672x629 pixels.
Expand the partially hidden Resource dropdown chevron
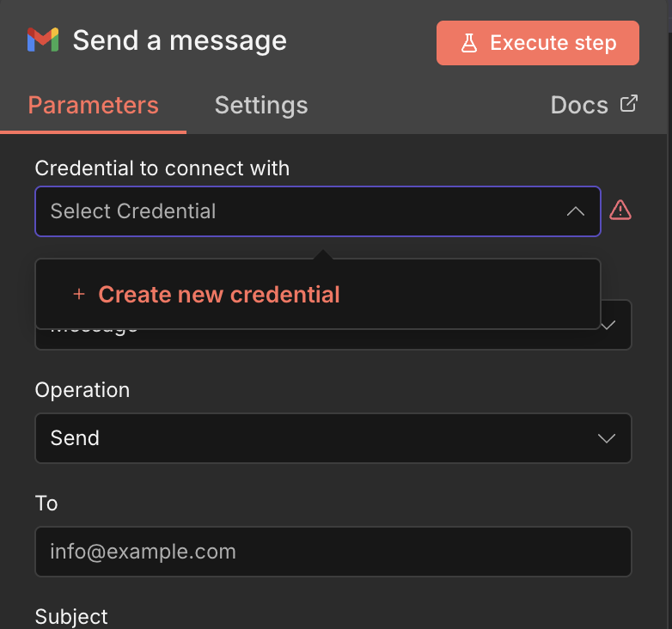(x=608, y=325)
